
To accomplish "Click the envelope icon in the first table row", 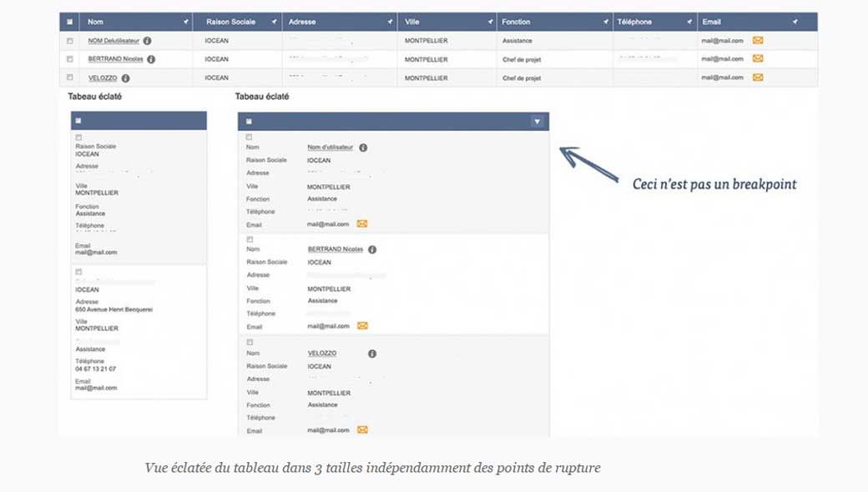I will pos(757,39).
